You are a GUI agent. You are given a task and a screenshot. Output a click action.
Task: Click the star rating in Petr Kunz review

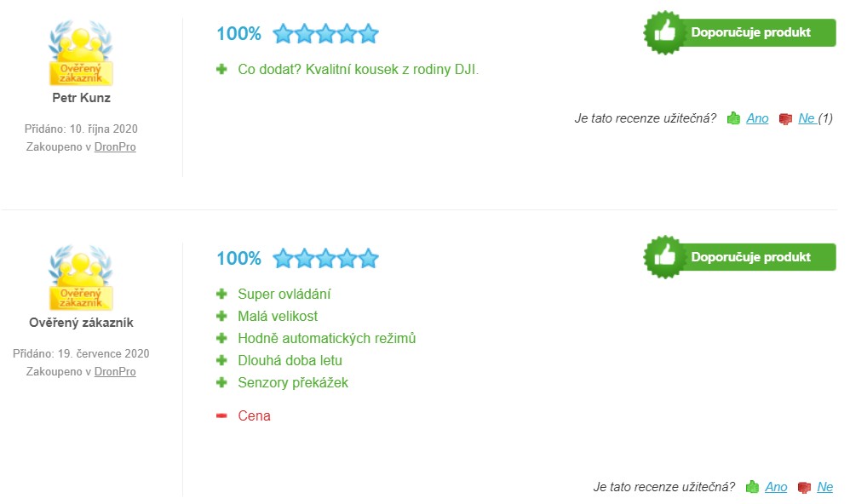(325, 34)
